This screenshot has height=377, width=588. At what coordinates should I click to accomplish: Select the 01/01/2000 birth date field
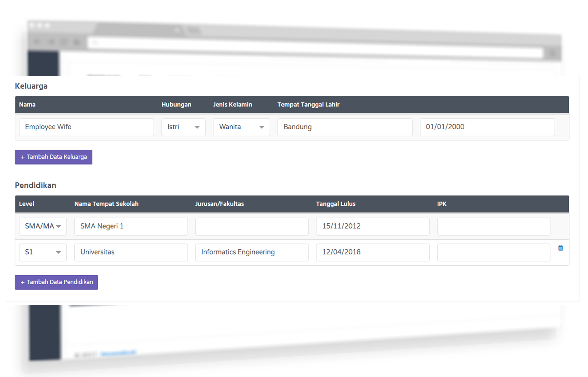point(487,127)
